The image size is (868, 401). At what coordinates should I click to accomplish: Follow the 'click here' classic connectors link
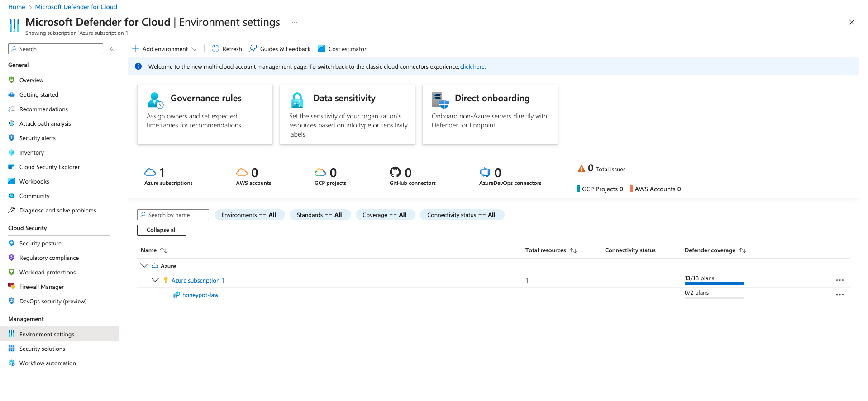pos(472,66)
